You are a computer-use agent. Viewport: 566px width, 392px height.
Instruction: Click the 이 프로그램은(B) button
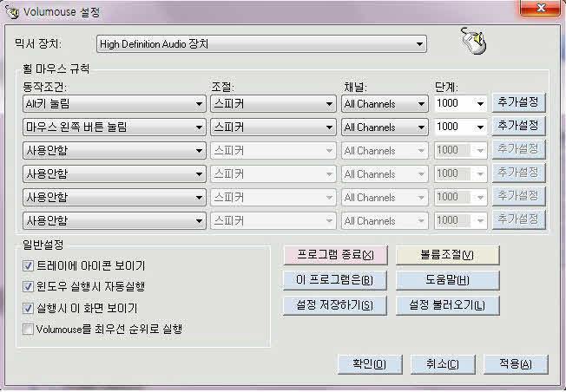(334, 280)
